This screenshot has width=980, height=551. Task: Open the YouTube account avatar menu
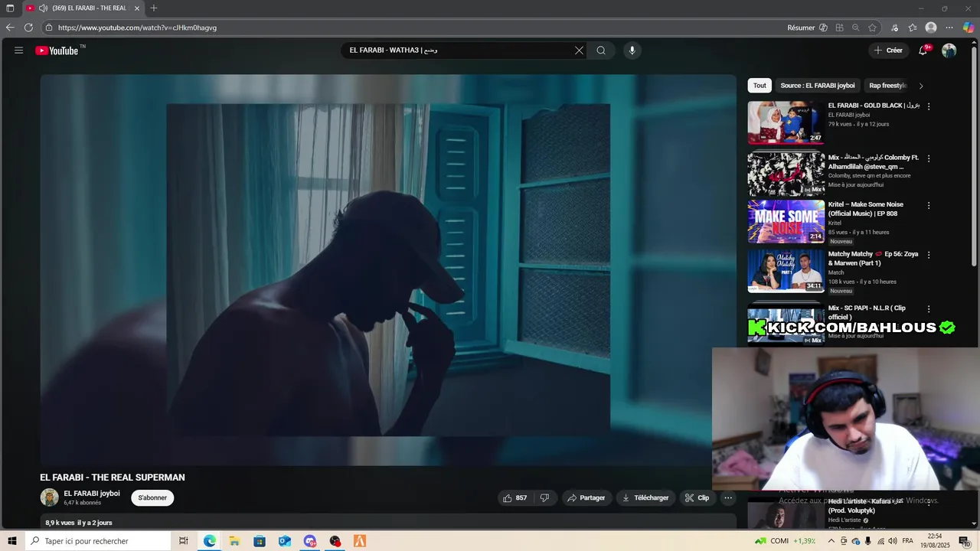click(949, 51)
